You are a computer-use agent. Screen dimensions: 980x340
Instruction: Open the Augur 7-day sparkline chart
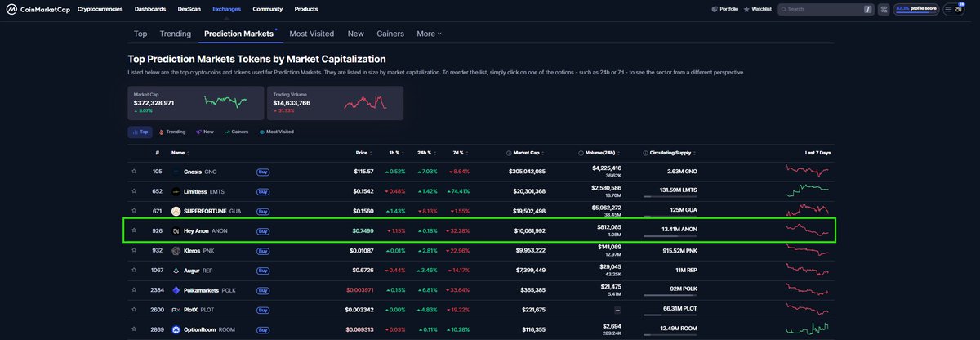coord(807,270)
